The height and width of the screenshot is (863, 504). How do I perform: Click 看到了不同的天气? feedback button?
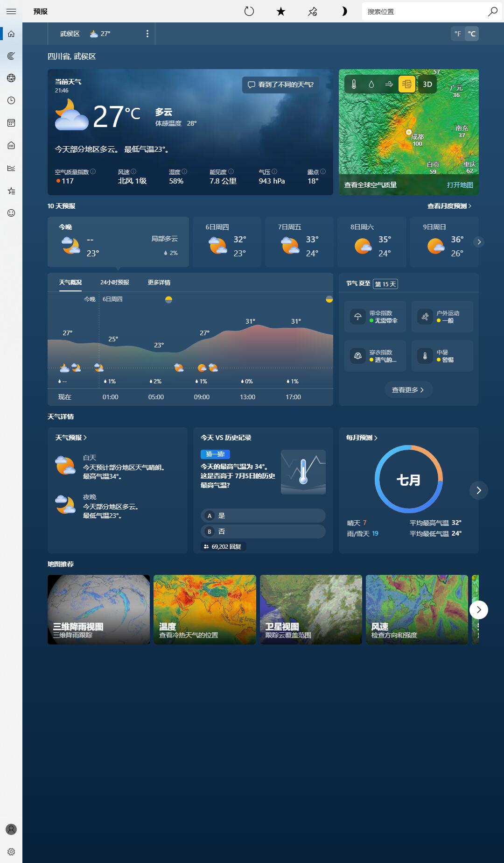(x=280, y=85)
